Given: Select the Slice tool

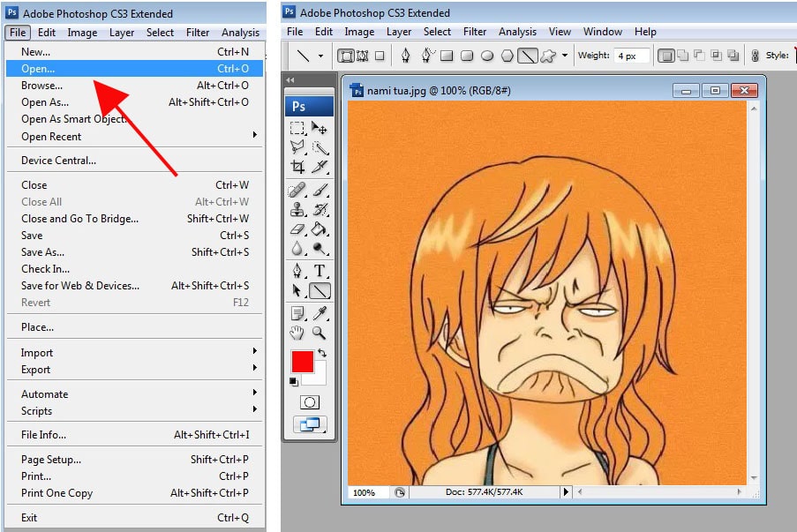Looking at the screenshot, I should click(x=320, y=167).
